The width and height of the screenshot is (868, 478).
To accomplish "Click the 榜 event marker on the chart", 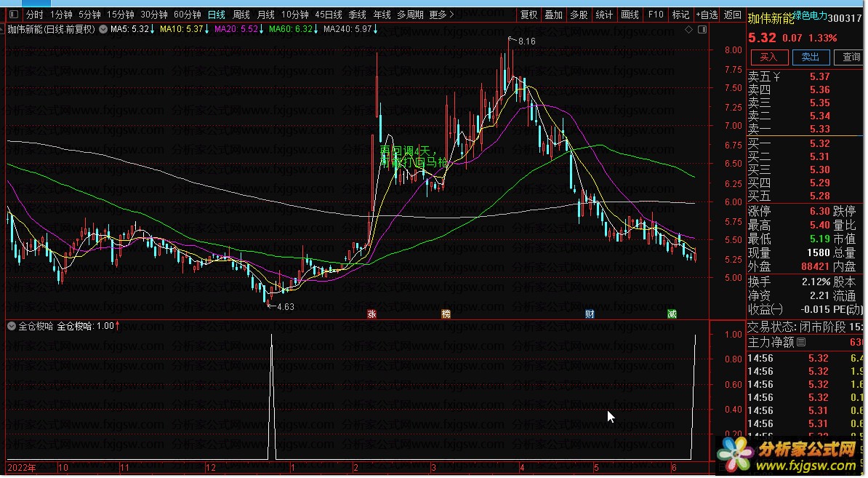I will pyautogui.click(x=446, y=314).
